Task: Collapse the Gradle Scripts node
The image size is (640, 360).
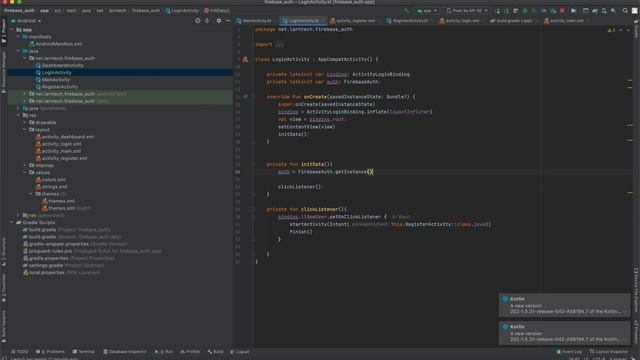Action: pyautogui.click(x=12, y=222)
